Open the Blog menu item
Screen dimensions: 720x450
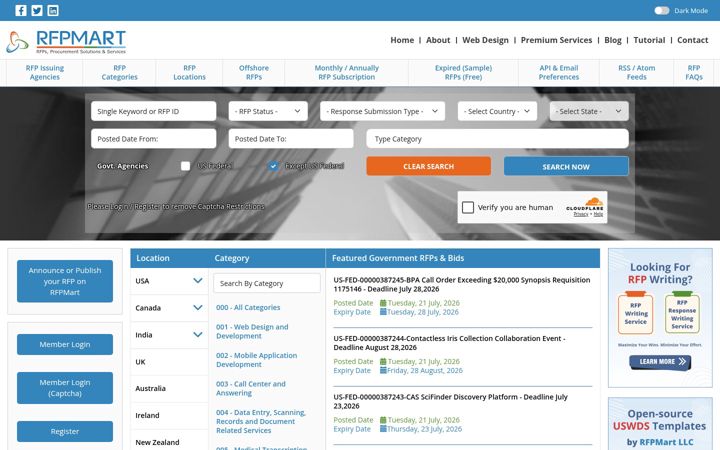[613, 40]
